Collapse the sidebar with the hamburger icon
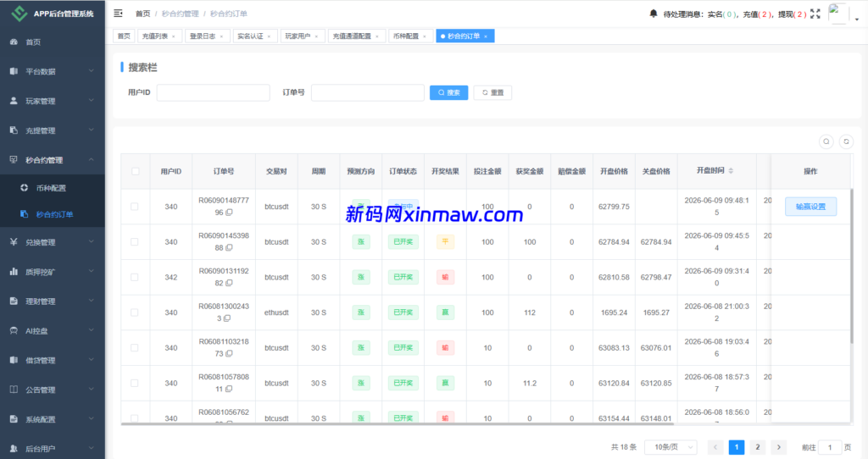The width and height of the screenshot is (868, 459). (118, 14)
